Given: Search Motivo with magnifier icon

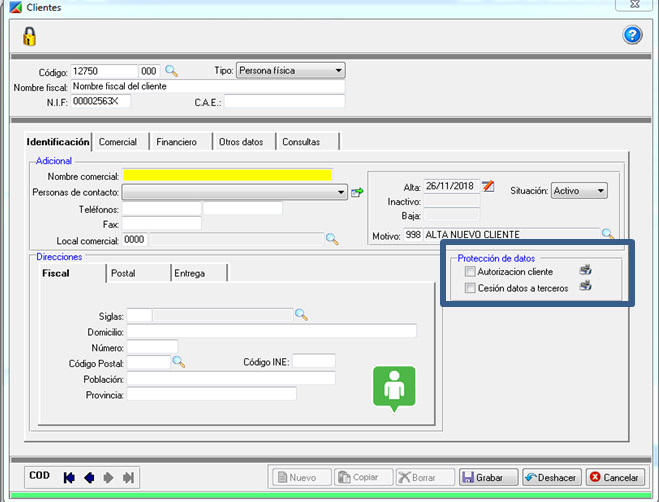Looking at the screenshot, I should 608,233.
